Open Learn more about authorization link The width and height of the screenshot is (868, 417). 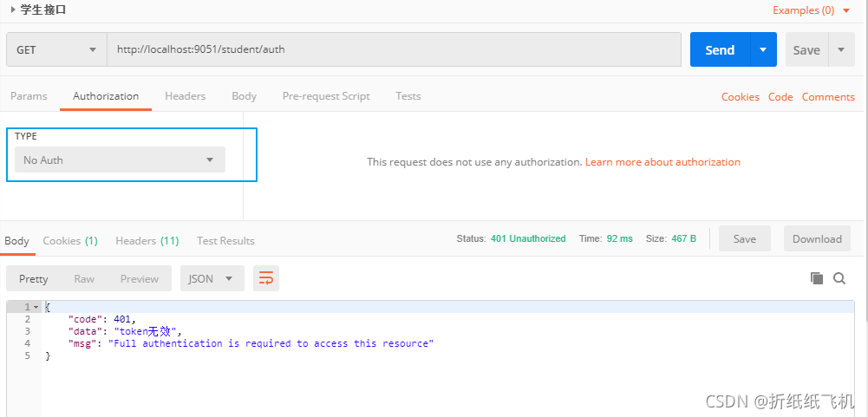(x=662, y=162)
